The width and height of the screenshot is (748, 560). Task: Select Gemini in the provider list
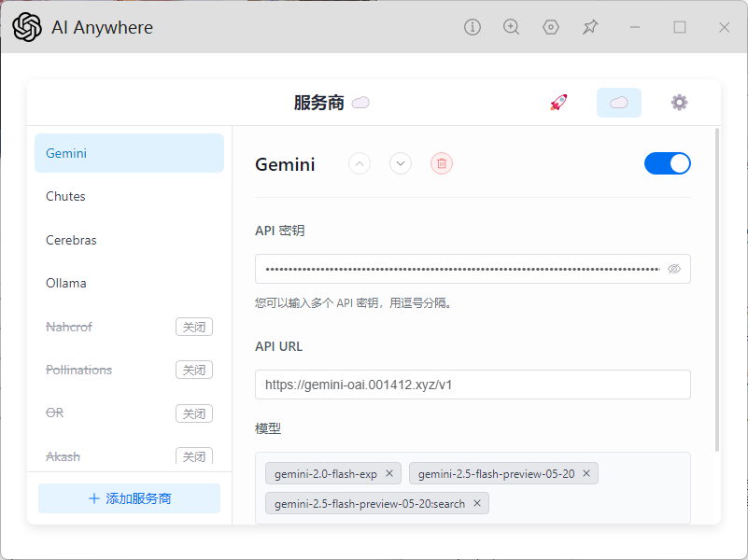point(129,153)
